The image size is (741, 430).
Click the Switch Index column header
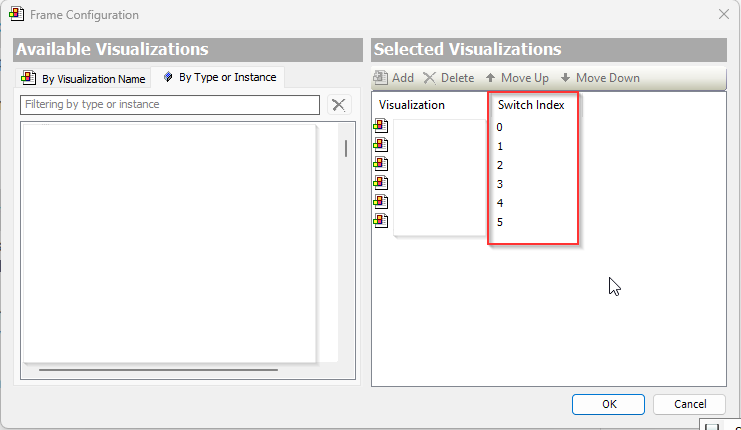[x=531, y=105]
